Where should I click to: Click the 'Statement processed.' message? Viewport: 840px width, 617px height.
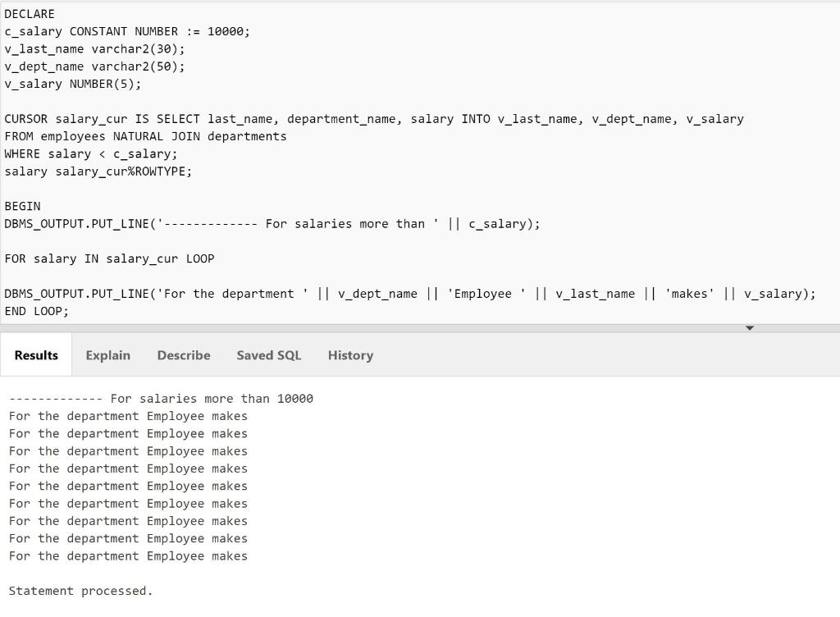(x=80, y=591)
